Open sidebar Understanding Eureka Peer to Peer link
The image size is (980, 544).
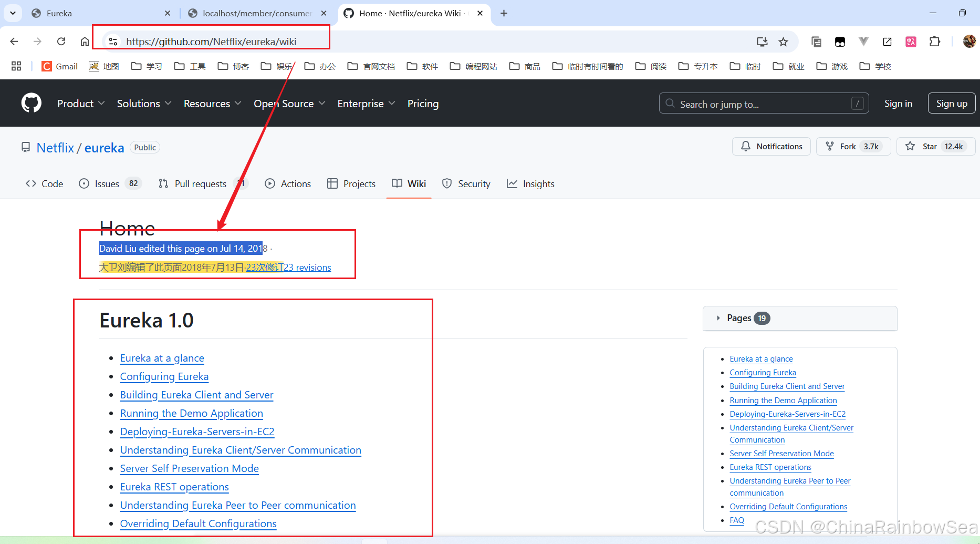point(790,487)
